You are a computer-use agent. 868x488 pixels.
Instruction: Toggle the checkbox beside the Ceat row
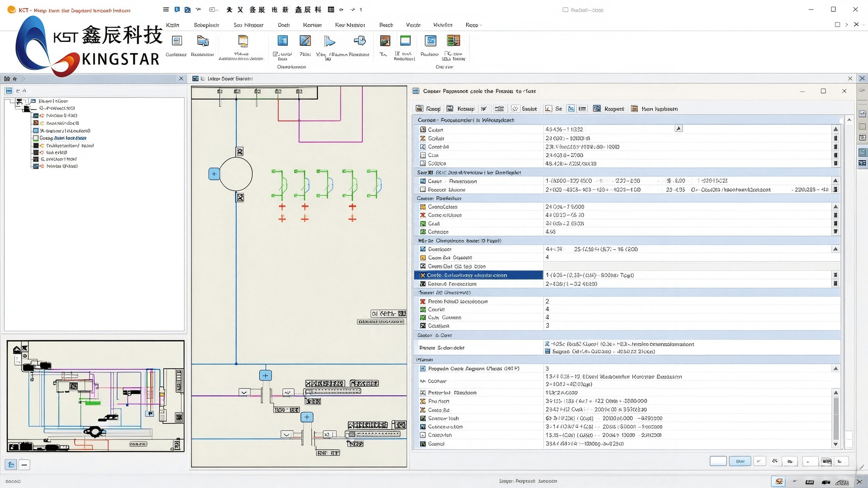coord(423,155)
